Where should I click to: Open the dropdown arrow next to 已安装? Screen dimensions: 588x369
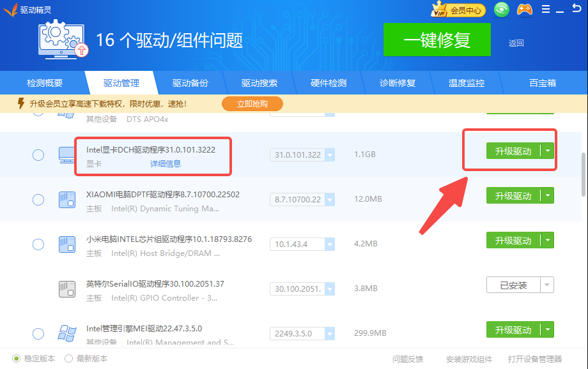pos(548,285)
